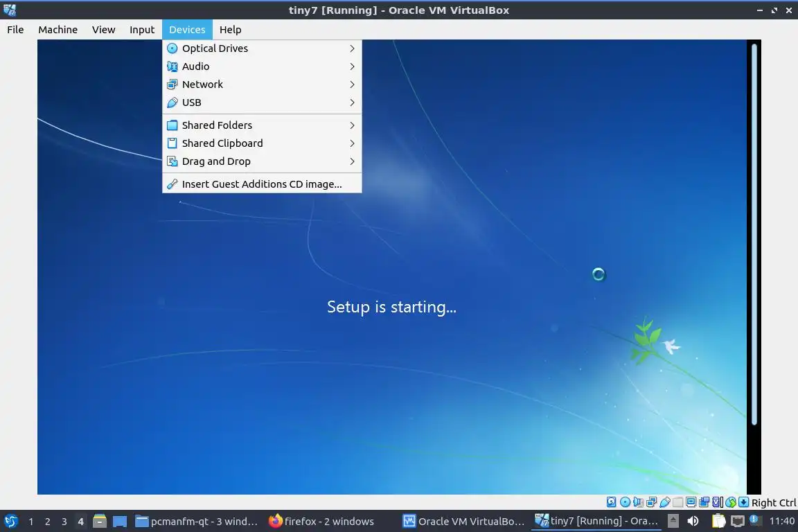
Task: Select Network in the Devices menu
Action: tap(262, 84)
